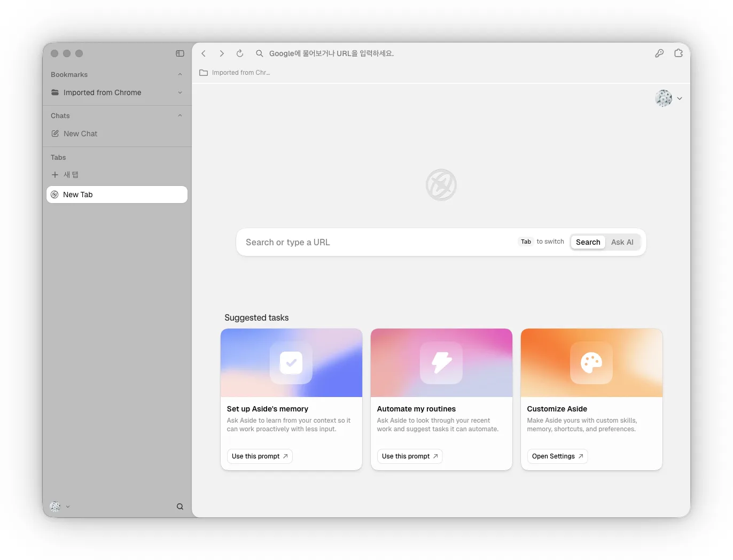Use this prompt for Aside's memory
Screen dimensions: 733x560
(x=260, y=456)
